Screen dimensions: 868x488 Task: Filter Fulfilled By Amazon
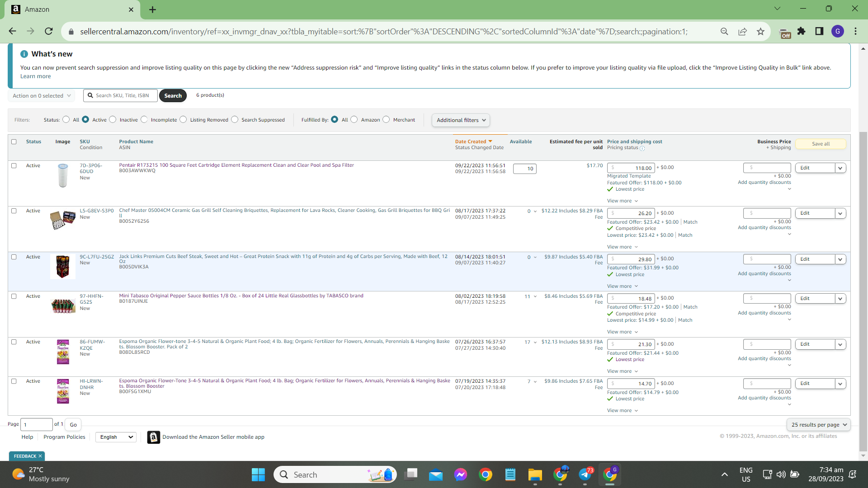pyautogui.click(x=354, y=119)
